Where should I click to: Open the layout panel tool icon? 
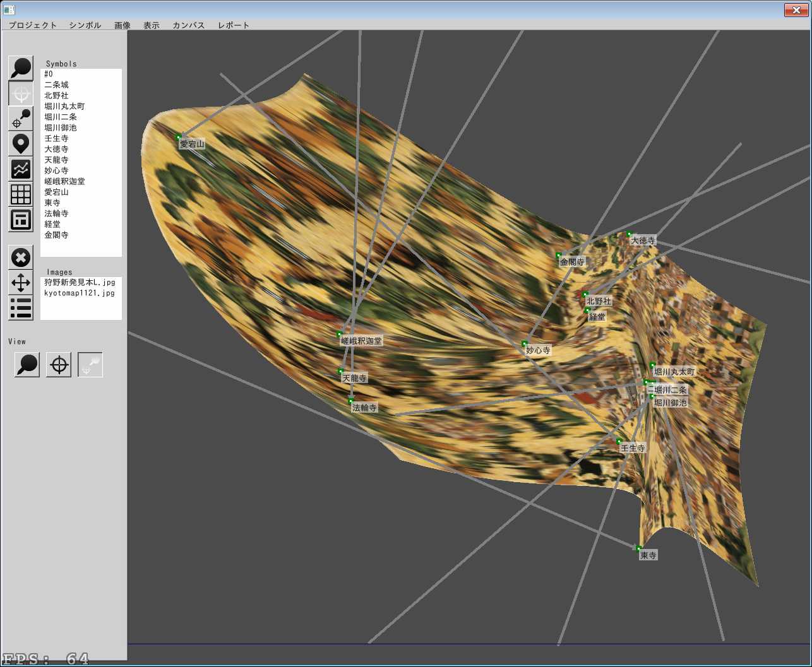tap(21, 220)
